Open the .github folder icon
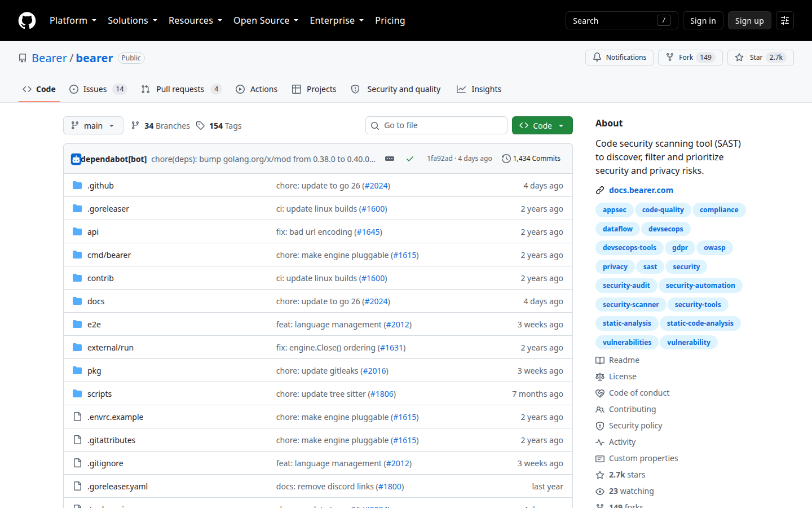812x508 pixels. tap(77, 185)
